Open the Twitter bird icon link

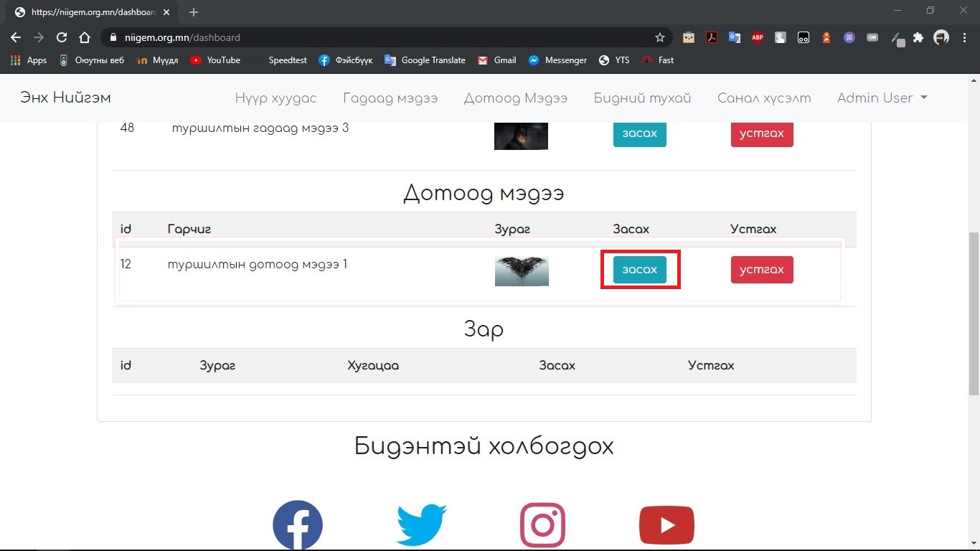pos(422,525)
